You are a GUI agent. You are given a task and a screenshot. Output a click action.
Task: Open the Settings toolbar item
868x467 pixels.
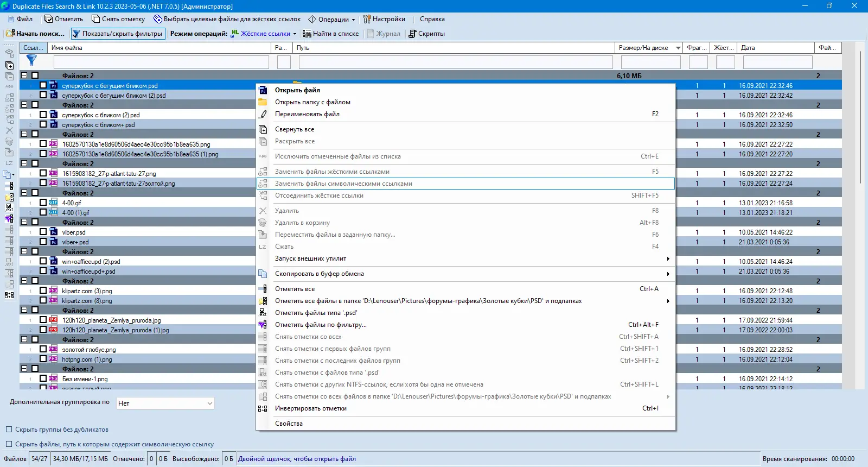384,19
